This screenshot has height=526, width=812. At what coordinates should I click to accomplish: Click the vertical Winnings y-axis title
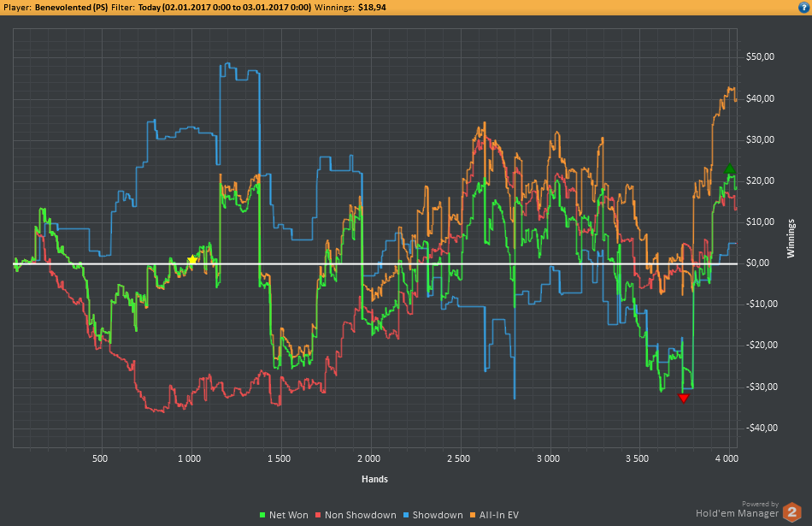coord(791,239)
